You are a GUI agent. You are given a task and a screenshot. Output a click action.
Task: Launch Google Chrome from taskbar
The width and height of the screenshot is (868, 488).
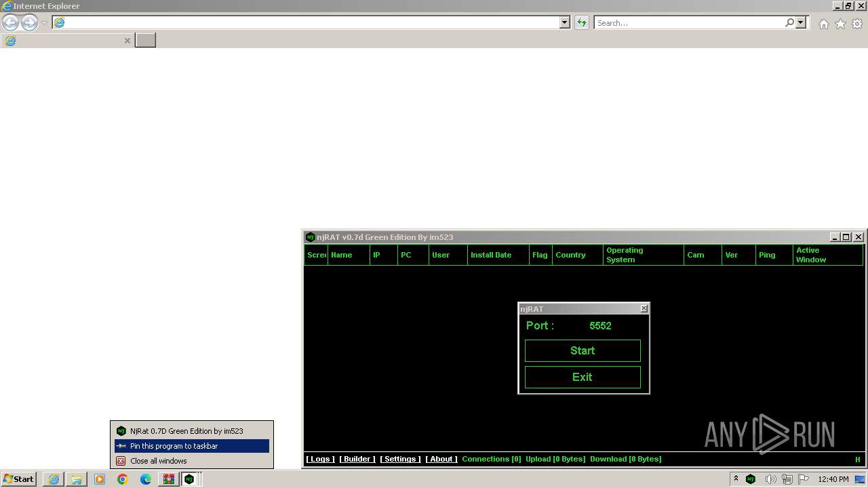pyautogui.click(x=123, y=479)
